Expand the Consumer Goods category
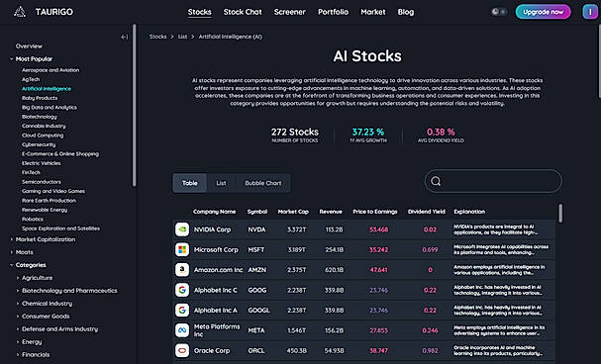The height and width of the screenshot is (364, 601). pyautogui.click(x=18, y=317)
